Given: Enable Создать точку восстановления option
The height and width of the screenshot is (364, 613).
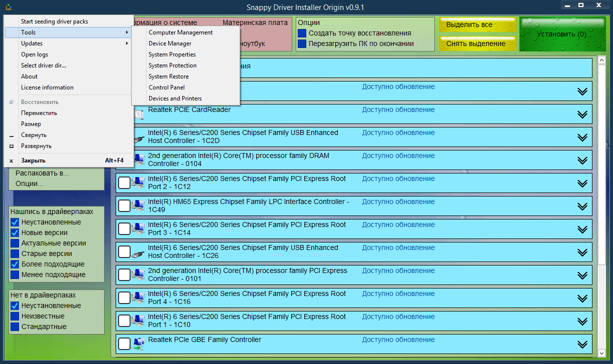Looking at the screenshot, I should (x=302, y=33).
